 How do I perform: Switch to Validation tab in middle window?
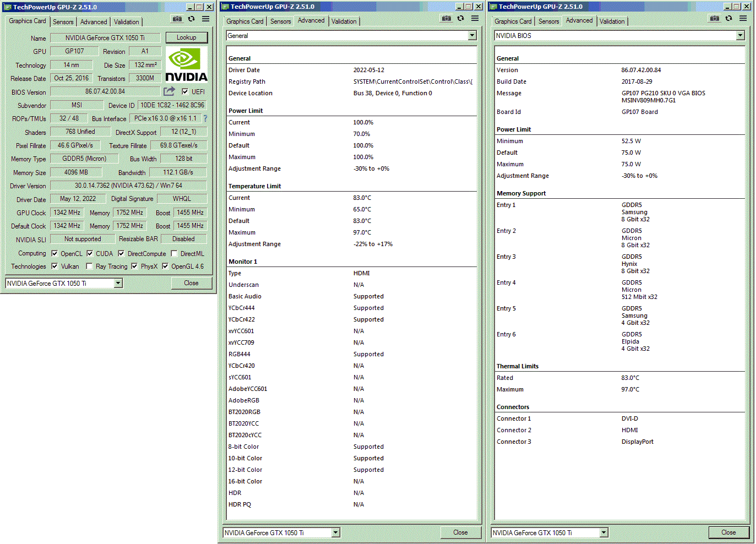click(344, 21)
